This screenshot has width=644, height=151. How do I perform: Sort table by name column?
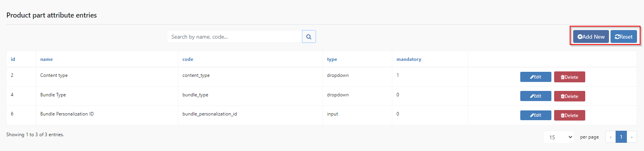click(46, 59)
